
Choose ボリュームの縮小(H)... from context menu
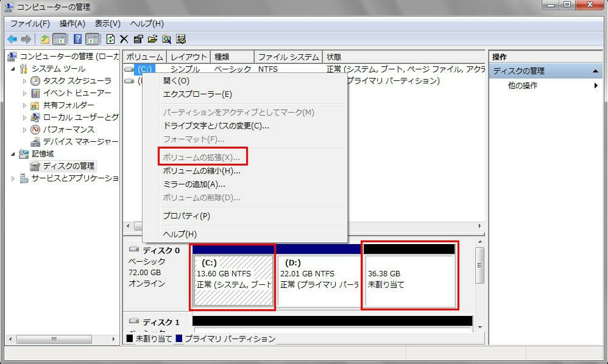click(201, 171)
